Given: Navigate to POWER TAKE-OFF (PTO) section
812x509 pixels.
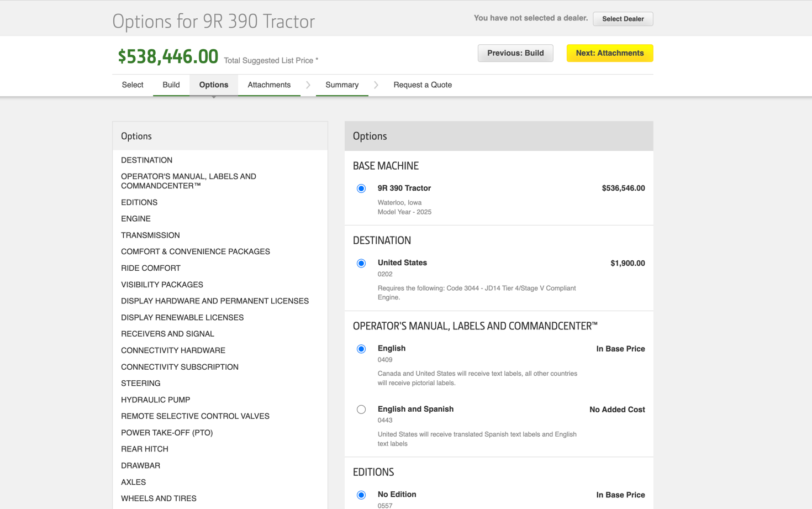Looking at the screenshot, I should tap(167, 433).
